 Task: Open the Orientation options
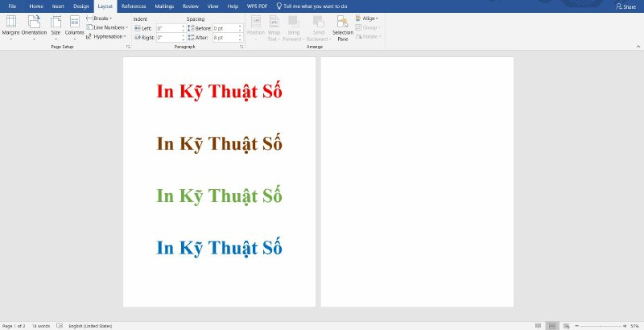[34, 28]
